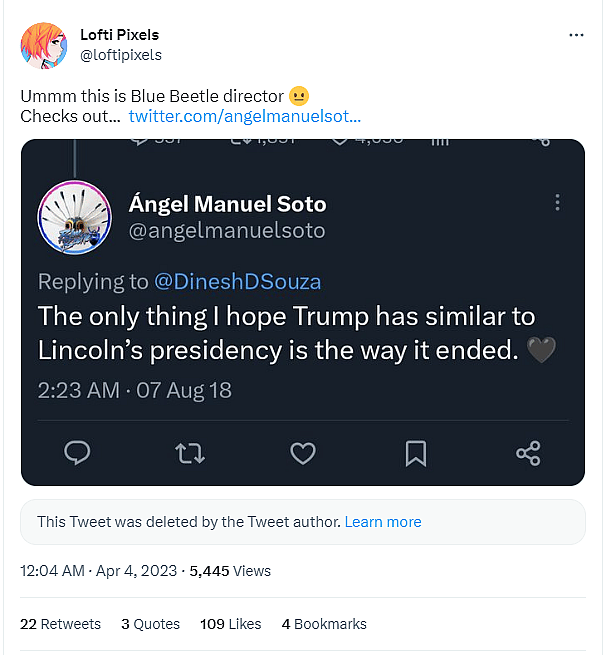Open the Lofti Pixels display name

click(119, 35)
